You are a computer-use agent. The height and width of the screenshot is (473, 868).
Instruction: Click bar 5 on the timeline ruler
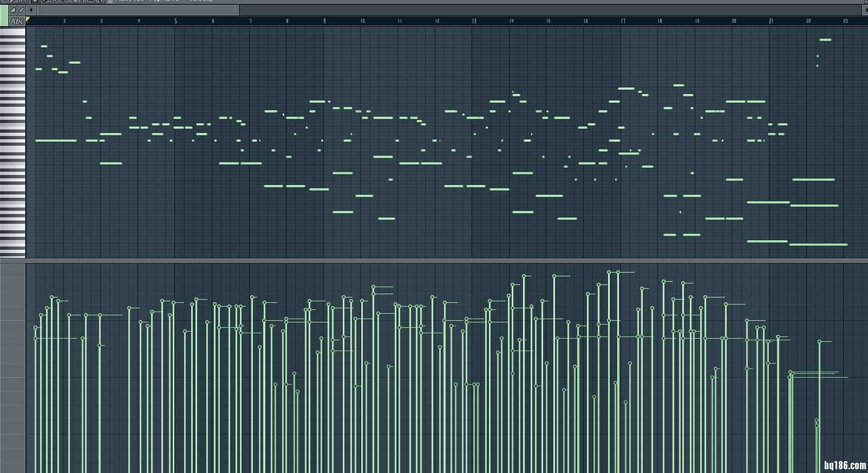(x=175, y=21)
